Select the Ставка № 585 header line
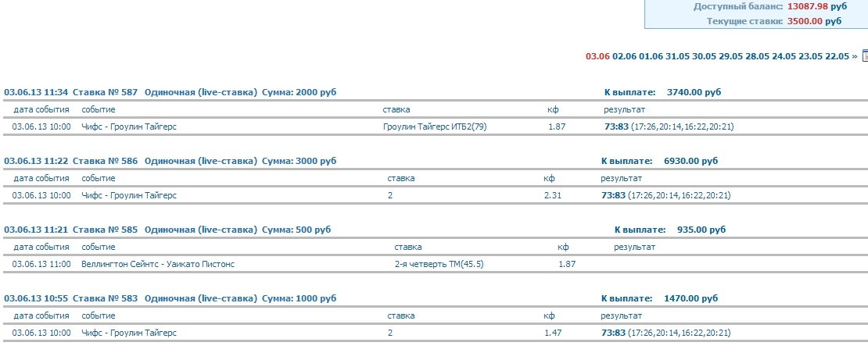The width and height of the screenshot is (868, 360). click(x=167, y=230)
